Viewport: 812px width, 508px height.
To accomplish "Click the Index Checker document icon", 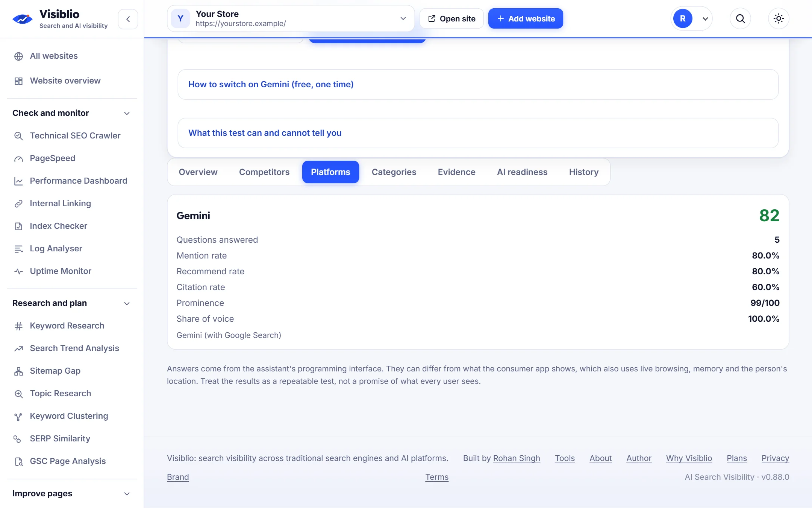I will 18,226.
